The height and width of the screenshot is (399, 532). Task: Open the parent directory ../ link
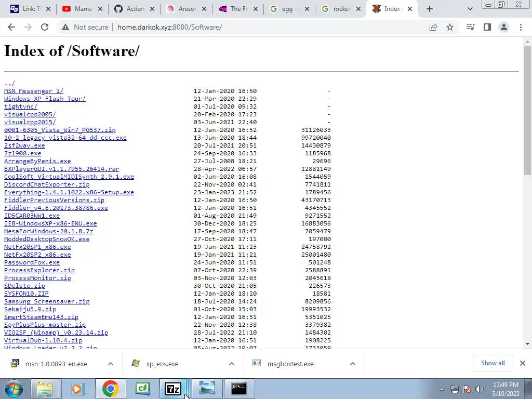pos(9,83)
